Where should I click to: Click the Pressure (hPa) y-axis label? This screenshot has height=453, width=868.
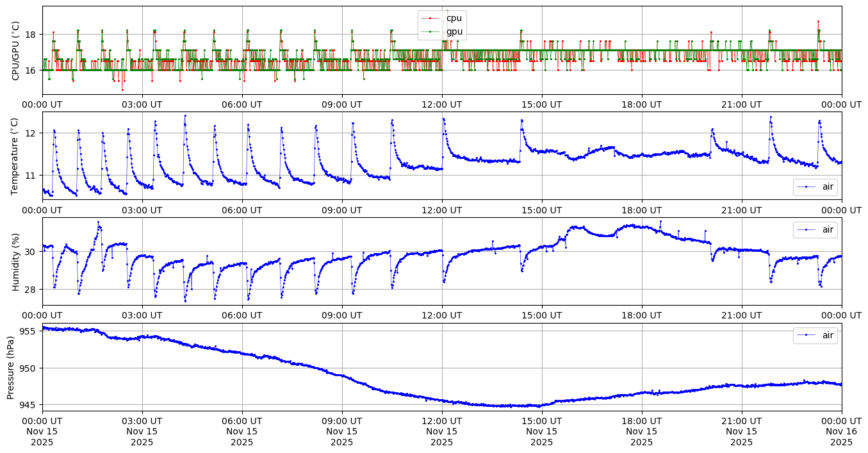[x=11, y=367]
